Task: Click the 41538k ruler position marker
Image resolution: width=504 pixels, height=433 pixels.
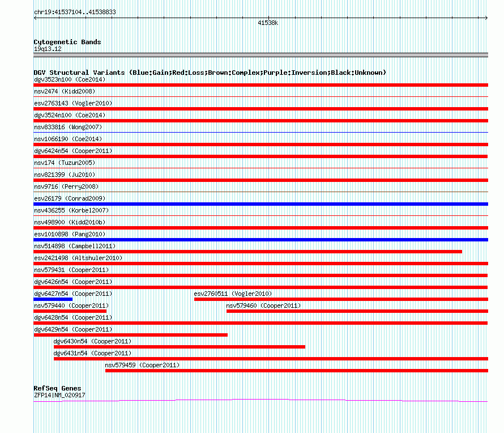Action: 268,23
